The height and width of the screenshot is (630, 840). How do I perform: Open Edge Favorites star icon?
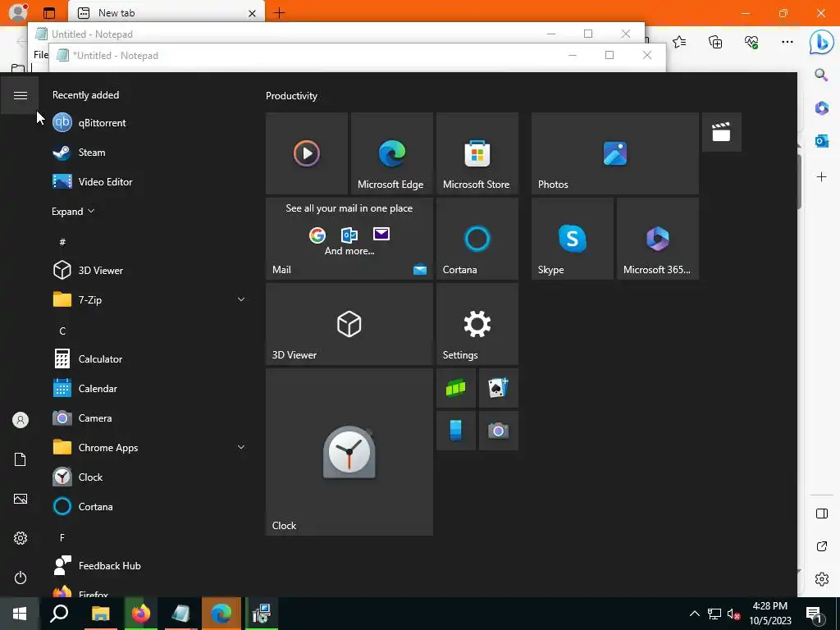point(679,42)
